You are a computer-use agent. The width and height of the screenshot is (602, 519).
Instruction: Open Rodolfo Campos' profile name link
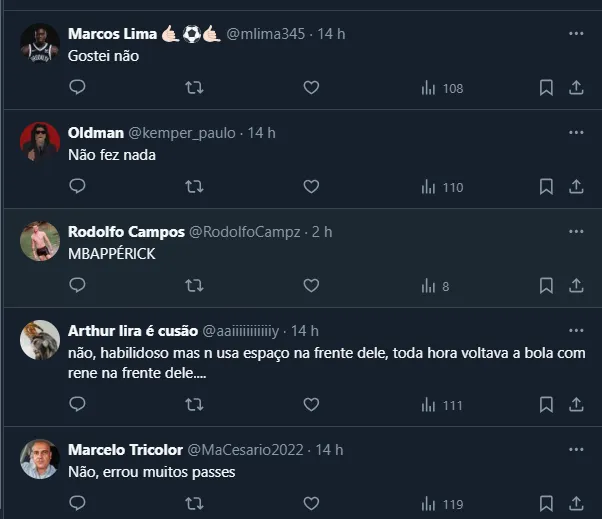click(x=126, y=232)
